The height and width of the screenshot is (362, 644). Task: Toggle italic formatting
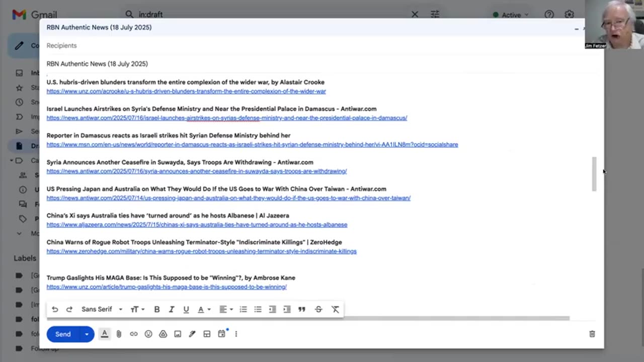[x=172, y=309]
